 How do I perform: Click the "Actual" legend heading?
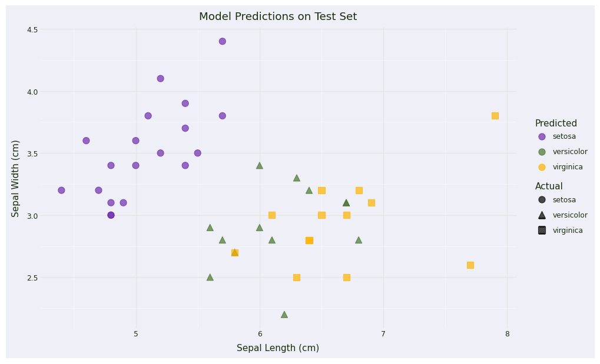[548, 186]
